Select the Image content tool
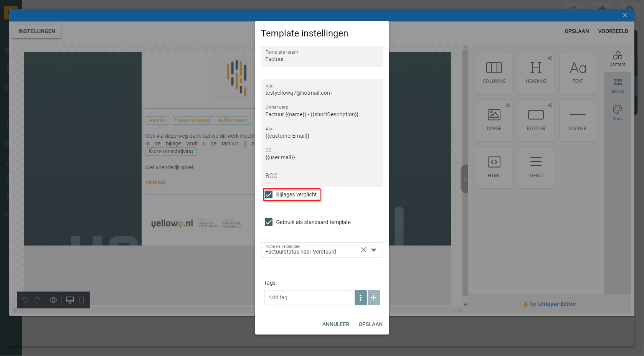 (x=494, y=120)
